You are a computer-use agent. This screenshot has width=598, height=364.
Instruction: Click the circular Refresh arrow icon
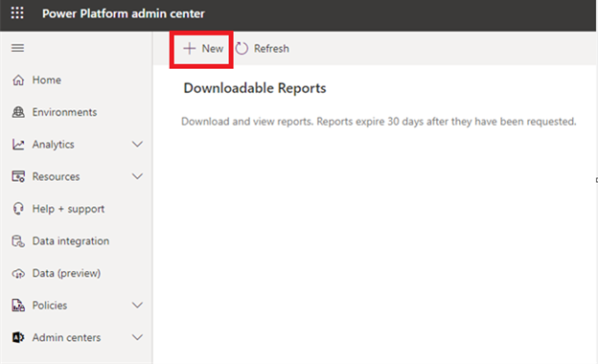click(x=241, y=49)
